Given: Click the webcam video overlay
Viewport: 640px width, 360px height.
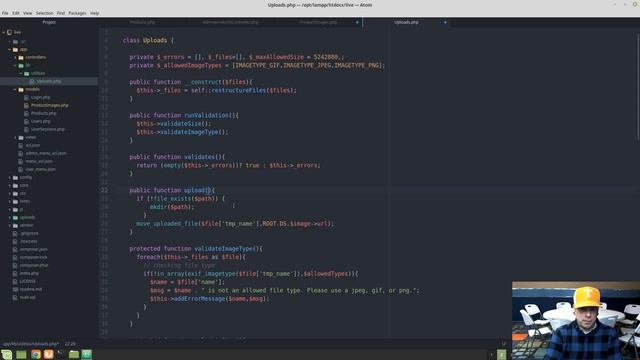Looking at the screenshot, I should click(x=576, y=320).
